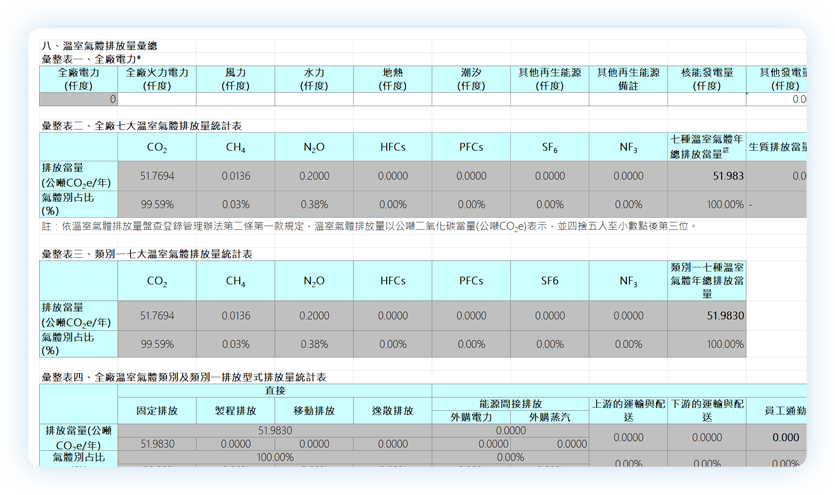Select '排放當量 (公噸CO2e/年)' row label in 彙整表二
This screenshot has width=835, height=495.
click(x=78, y=176)
